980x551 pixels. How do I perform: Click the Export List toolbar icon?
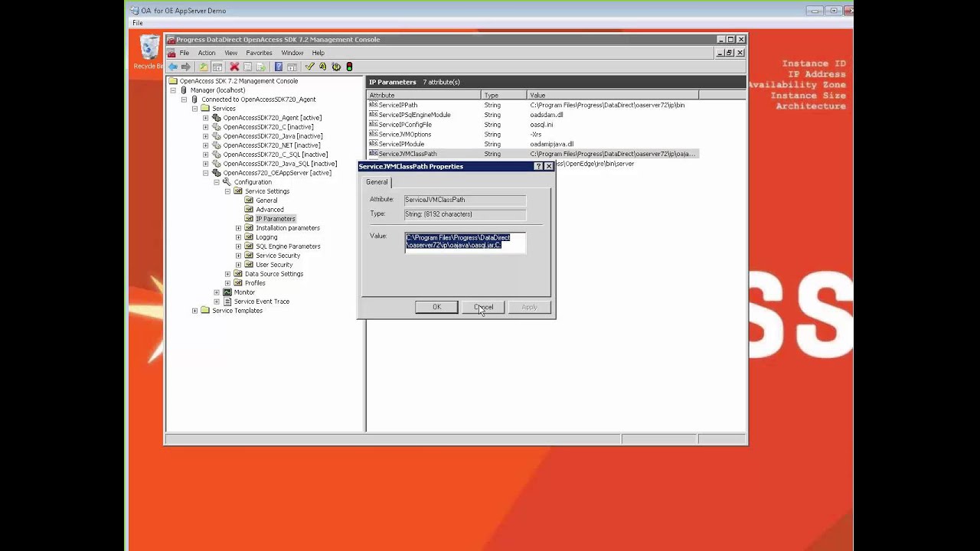click(x=260, y=67)
